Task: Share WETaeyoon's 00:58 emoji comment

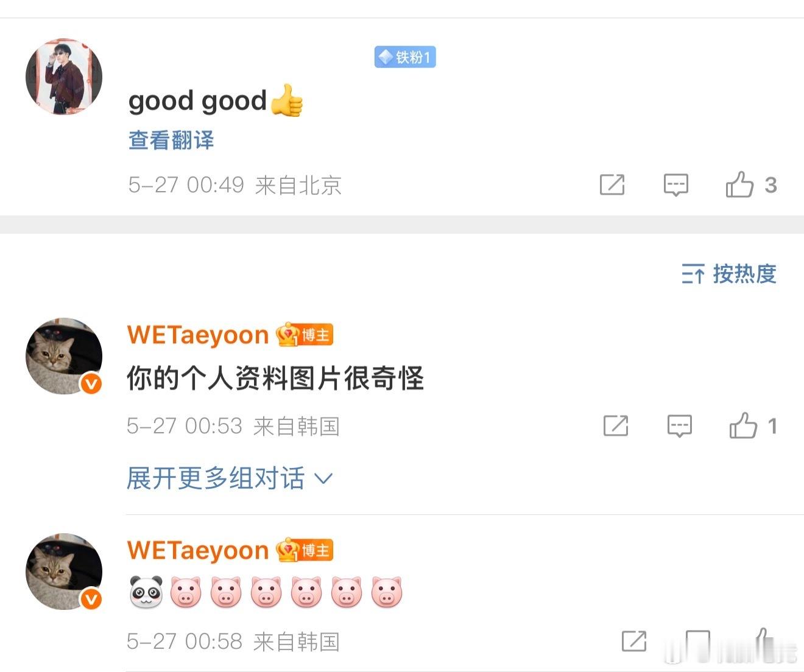Action: pyautogui.click(x=634, y=641)
